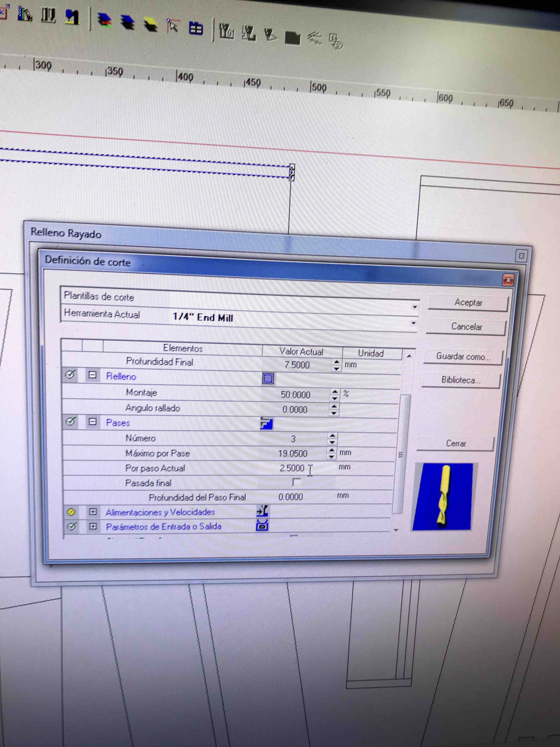Open the Herramienta Actual tool dropdown
This screenshot has height=747, width=560.
pyautogui.click(x=413, y=323)
